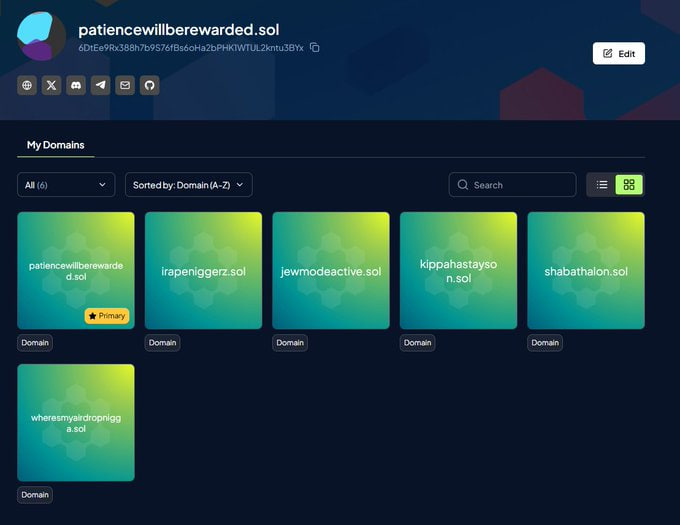Open the email envelope icon
Viewport: 680px width, 525px height.
pyautogui.click(x=125, y=85)
